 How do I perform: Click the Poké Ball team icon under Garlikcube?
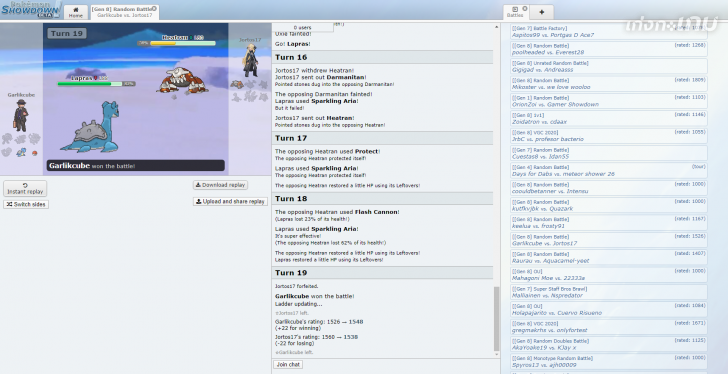coord(34,153)
